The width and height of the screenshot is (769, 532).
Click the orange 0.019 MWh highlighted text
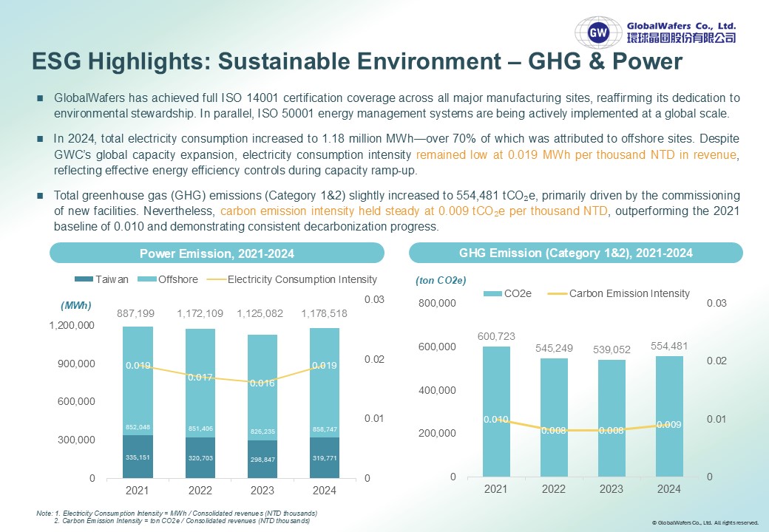576,155
